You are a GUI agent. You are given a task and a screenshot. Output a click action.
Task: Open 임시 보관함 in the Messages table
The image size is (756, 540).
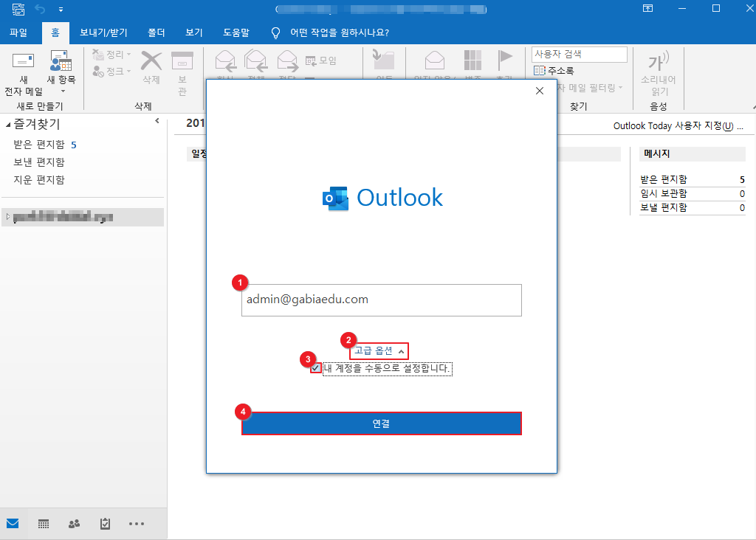[664, 194]
